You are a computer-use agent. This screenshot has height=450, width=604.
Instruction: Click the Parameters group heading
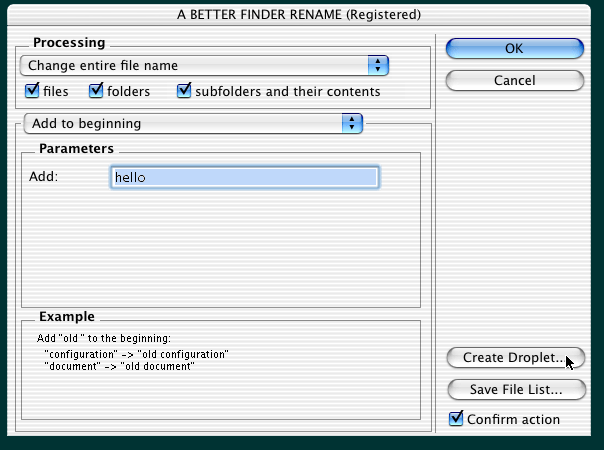click(76, 148)
